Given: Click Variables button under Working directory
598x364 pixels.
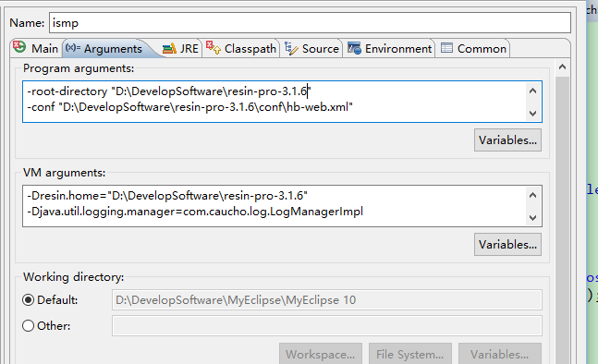Looking at the screenshot, I should click(500, 354).
